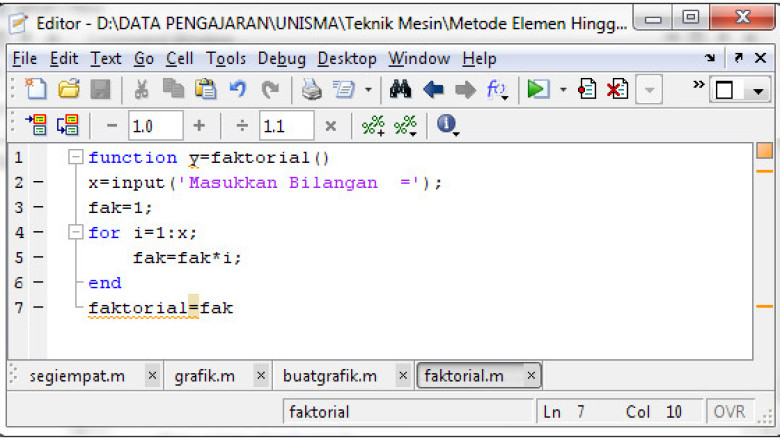Toggle breakpoint dash on line 2
Image resolution: width=780 pixels, height=440 pixels.
[38, 182]
